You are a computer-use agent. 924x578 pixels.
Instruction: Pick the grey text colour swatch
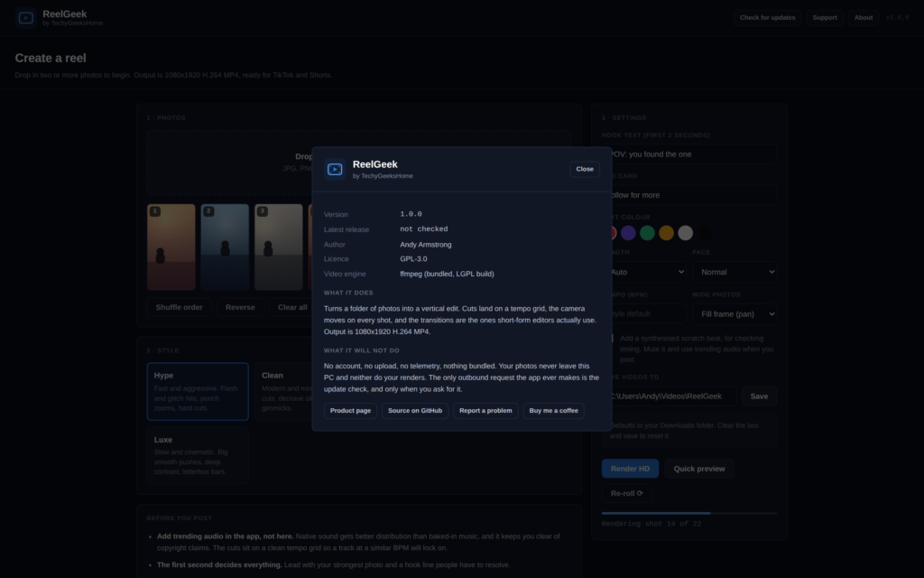coord(686,233)
